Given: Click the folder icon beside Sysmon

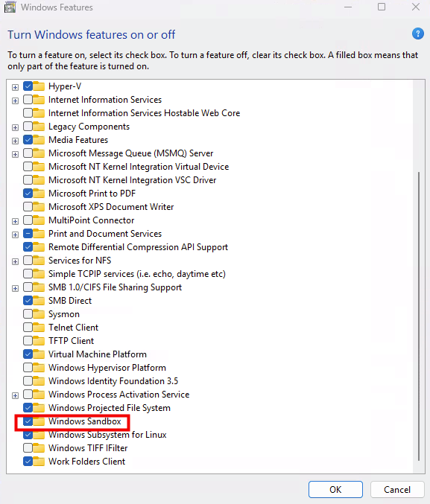Looking at the screenshot, I should click(39, 313).
